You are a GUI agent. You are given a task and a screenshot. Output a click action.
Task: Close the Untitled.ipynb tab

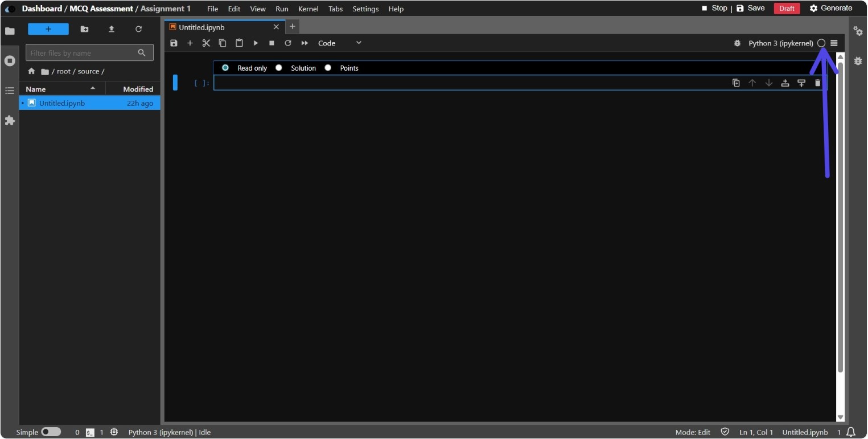pos(276,27)
